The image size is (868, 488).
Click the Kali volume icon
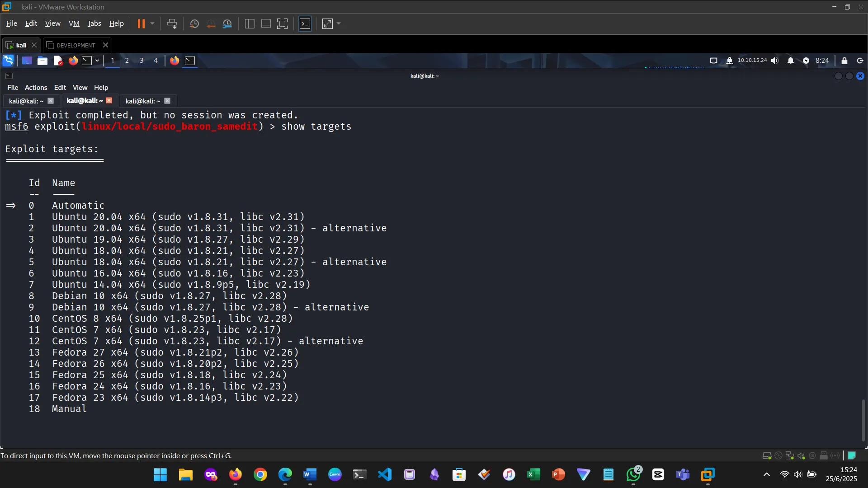[775, 61]
